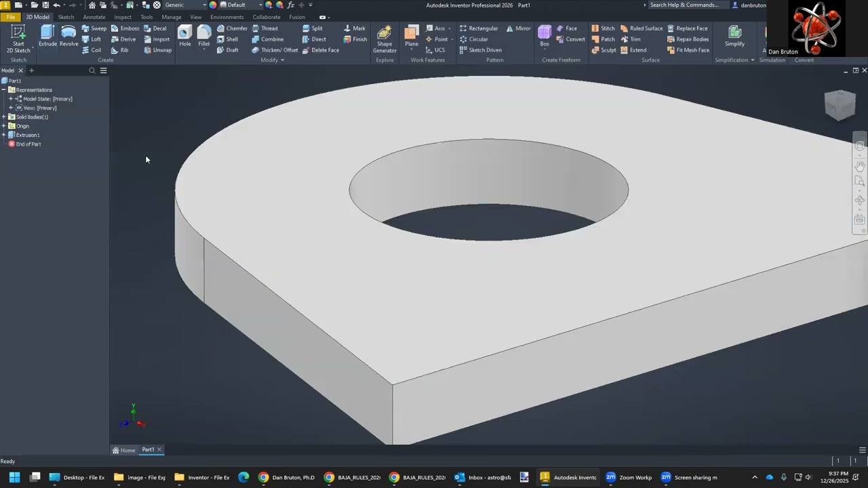Select the Pan hand navigation tool

860,165
